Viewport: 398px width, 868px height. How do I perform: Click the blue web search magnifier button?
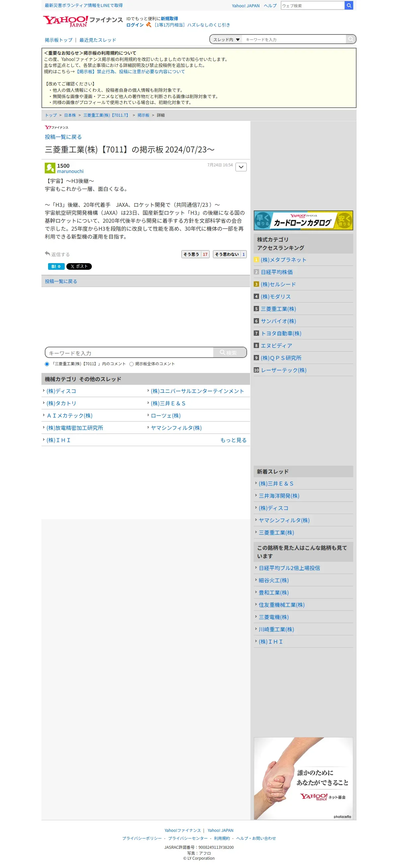pos(349,5)
